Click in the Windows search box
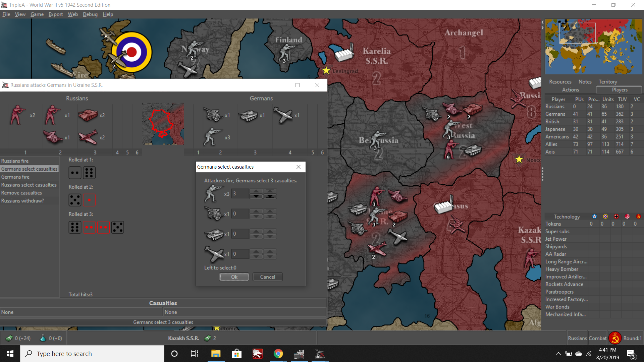Viewport: 644px width, 362px height. (x=92, y=354)
